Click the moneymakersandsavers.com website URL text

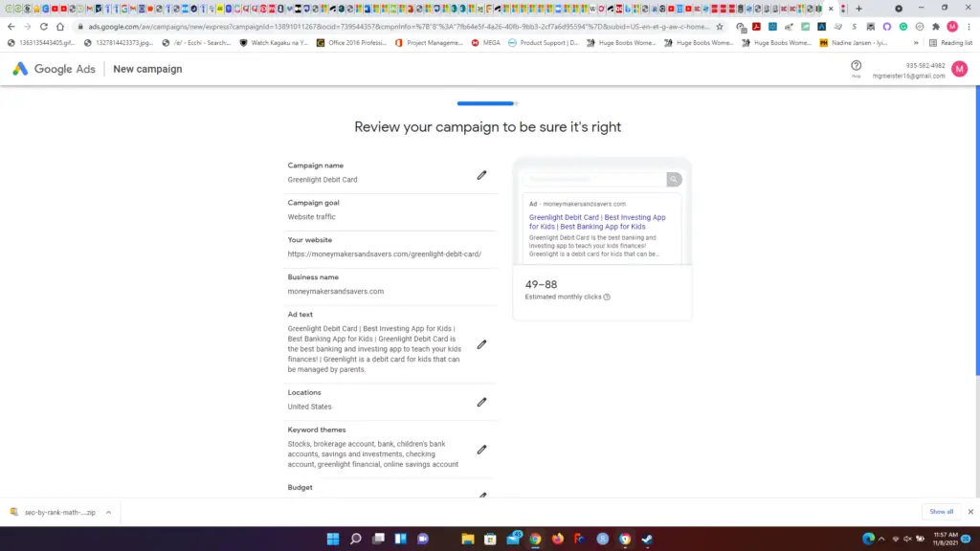pos(385,254)
